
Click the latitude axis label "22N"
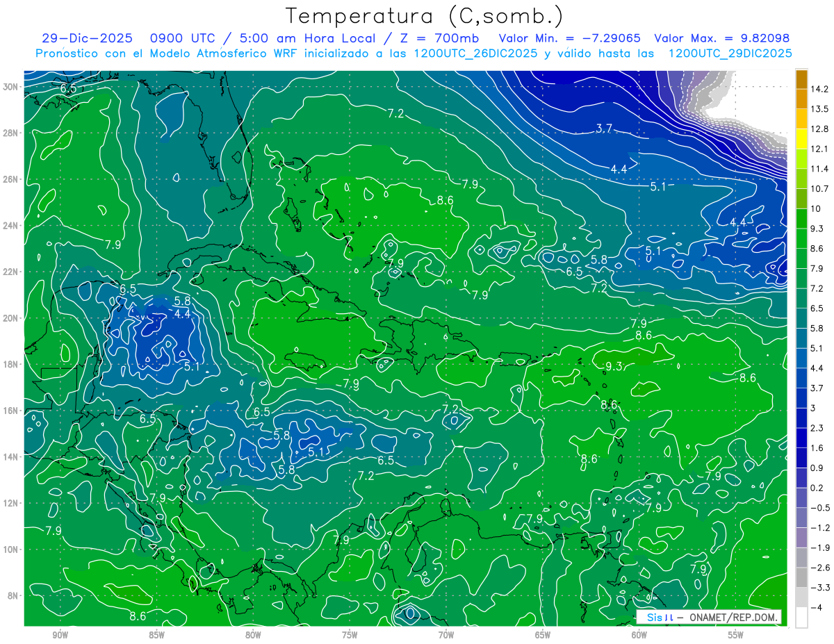[11, 272]
